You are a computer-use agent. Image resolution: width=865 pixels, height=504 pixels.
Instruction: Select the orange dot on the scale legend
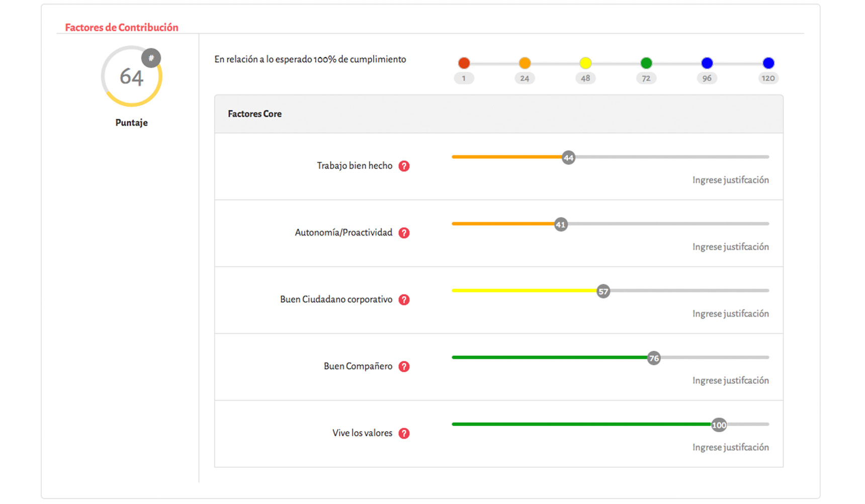pos(525,63)
